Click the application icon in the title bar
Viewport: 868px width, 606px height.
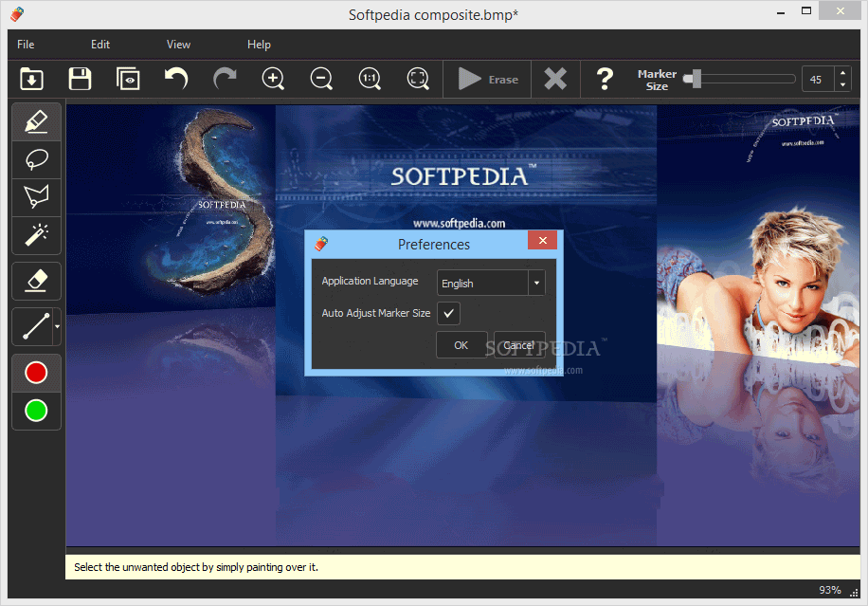pos(17,14)
